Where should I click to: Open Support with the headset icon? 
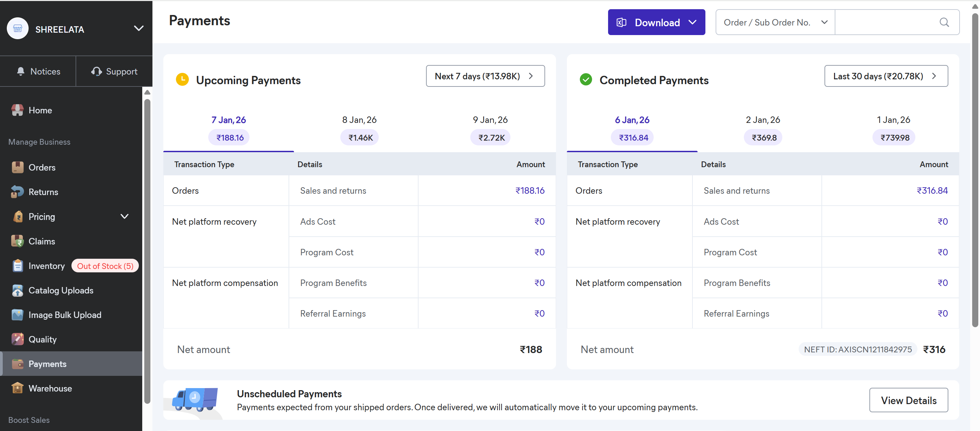point(96,71)
